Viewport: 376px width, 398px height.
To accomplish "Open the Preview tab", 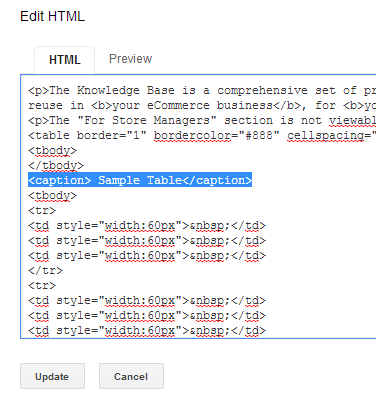I will tap(130, 59).
